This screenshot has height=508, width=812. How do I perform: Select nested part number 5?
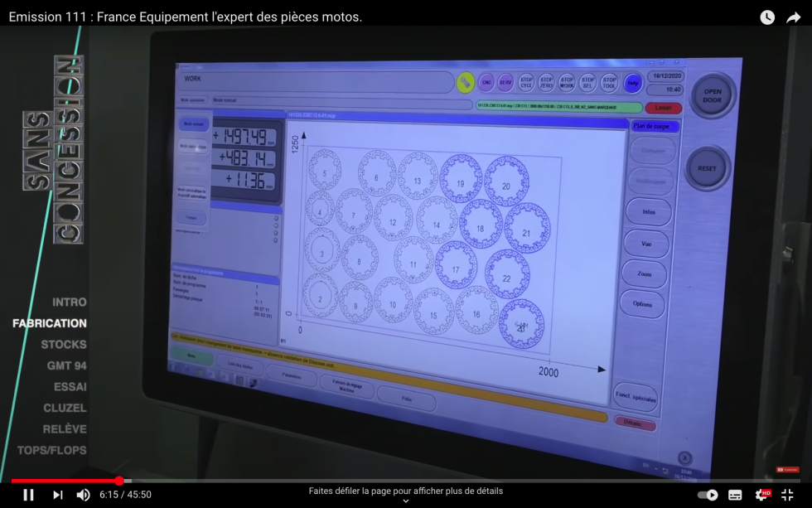pos(325,169)
